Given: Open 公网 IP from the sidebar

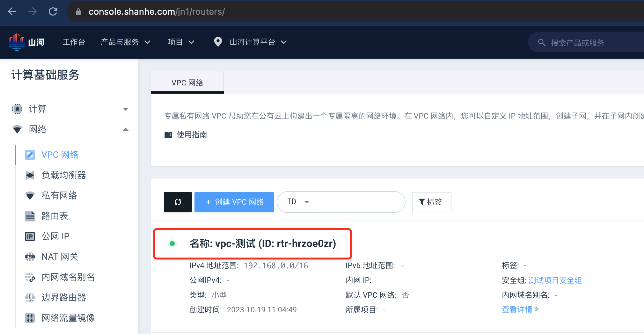Looking at the screenshot, I should 55,236.
